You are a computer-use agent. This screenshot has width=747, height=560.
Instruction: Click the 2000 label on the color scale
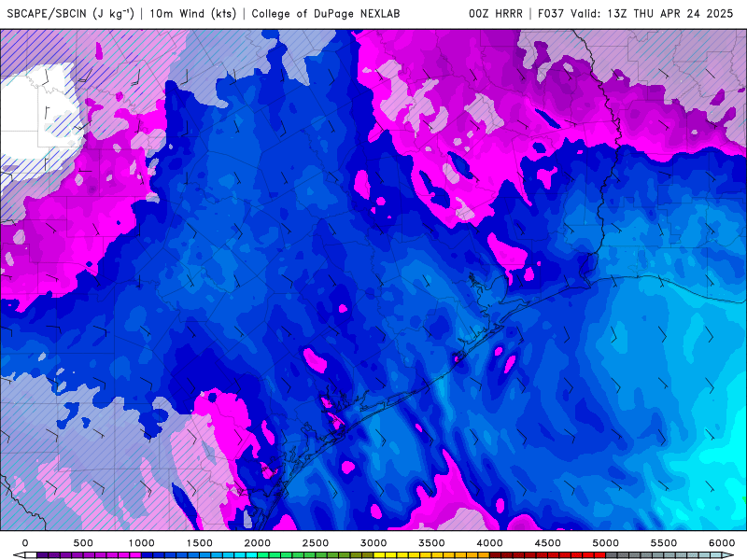click(x=258, y=543)
